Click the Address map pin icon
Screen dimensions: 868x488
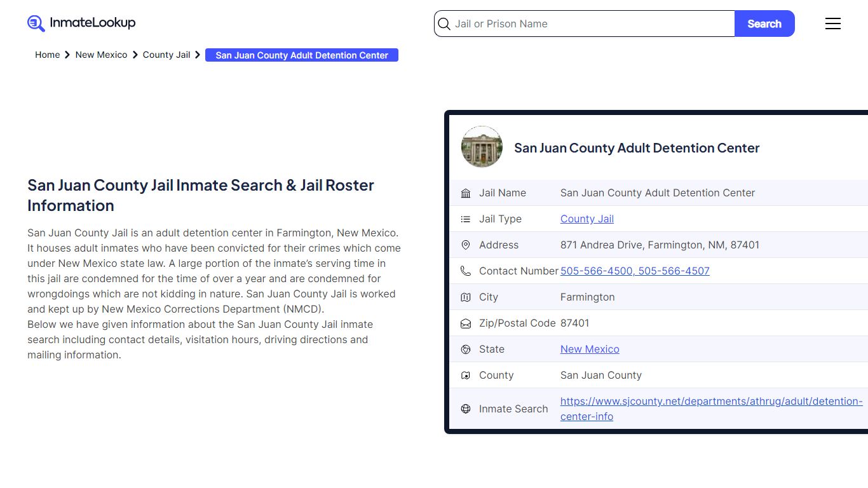(x=466, y=245)
